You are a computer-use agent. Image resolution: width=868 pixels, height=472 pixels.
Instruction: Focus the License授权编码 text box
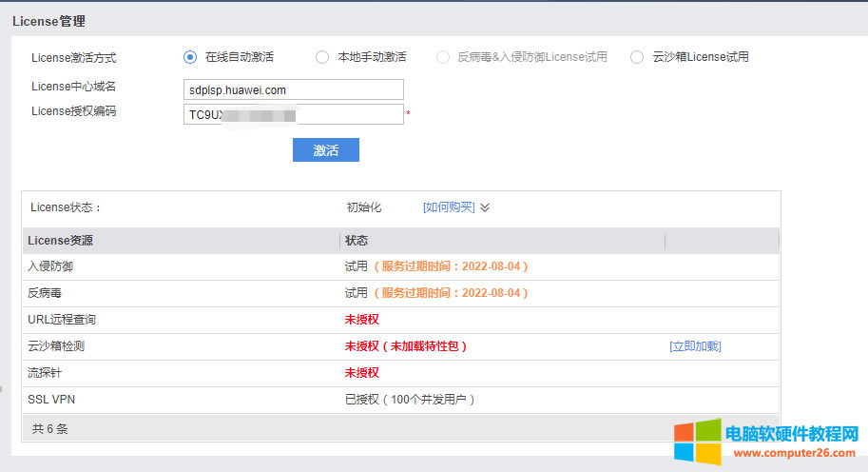point(294,114)
